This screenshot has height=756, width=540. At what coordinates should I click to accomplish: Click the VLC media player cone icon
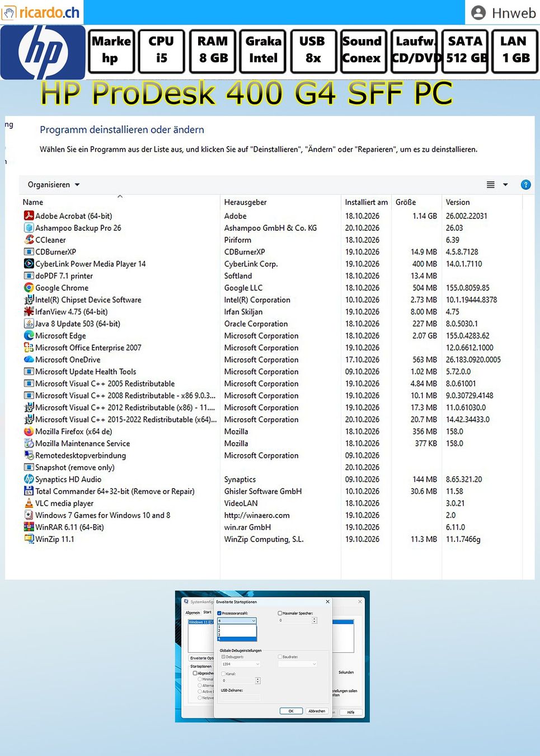pyautogui.click(x=29, y=503)
